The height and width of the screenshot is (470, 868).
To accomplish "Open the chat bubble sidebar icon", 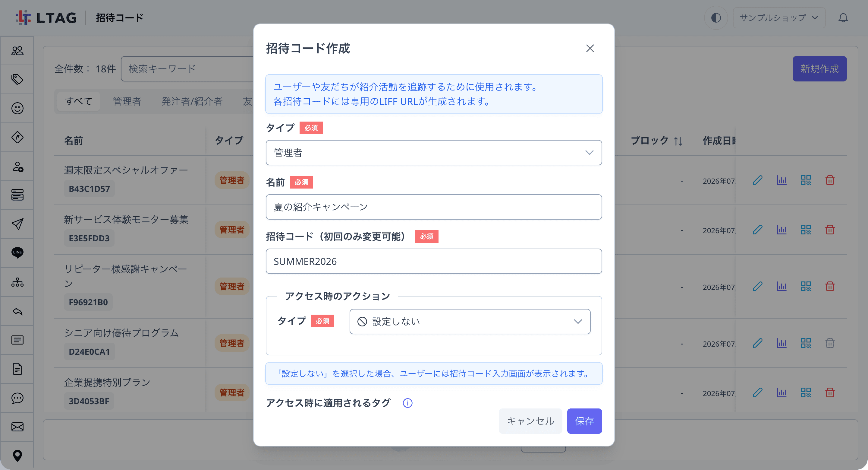I will pyautogui.click(x=17, y=398).
